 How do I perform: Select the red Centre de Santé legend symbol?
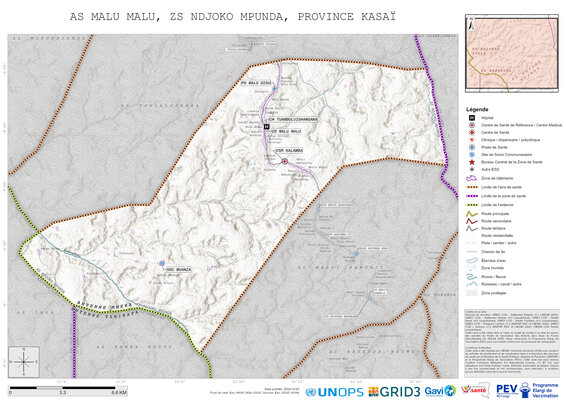pos(471,132)
